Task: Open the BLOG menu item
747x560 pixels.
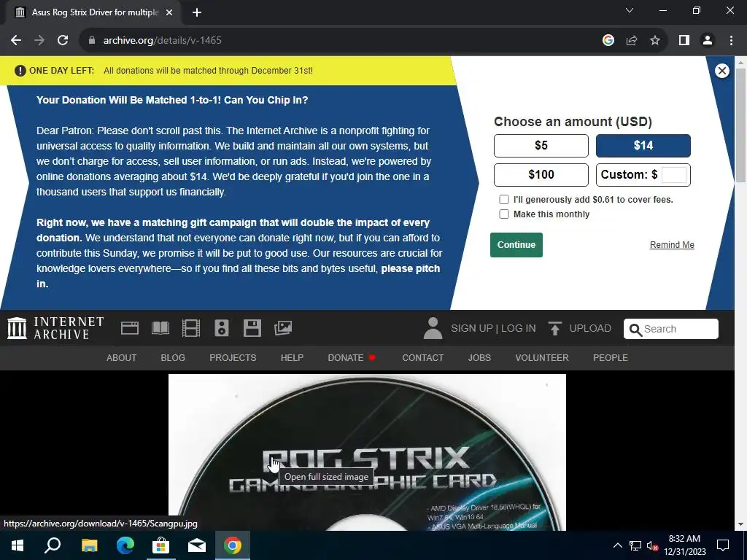Action: [x=173, y=357]
